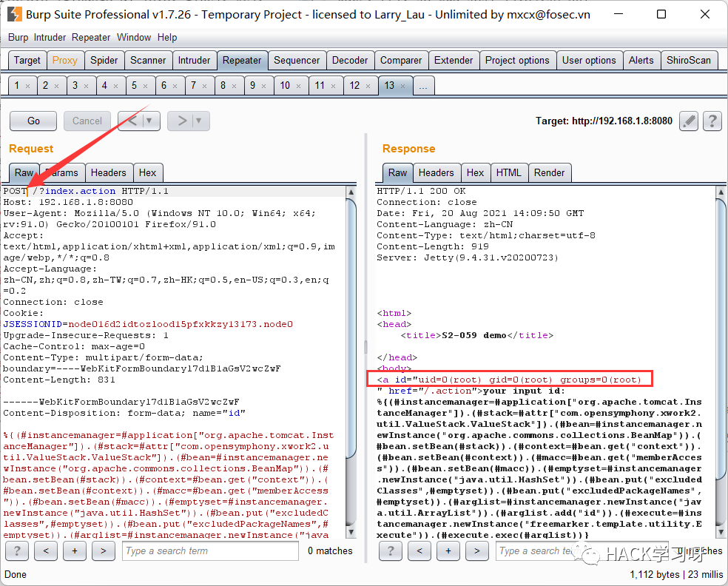728x586 pixels.
Task: Focus the request search term field
Action: [210, 551]
